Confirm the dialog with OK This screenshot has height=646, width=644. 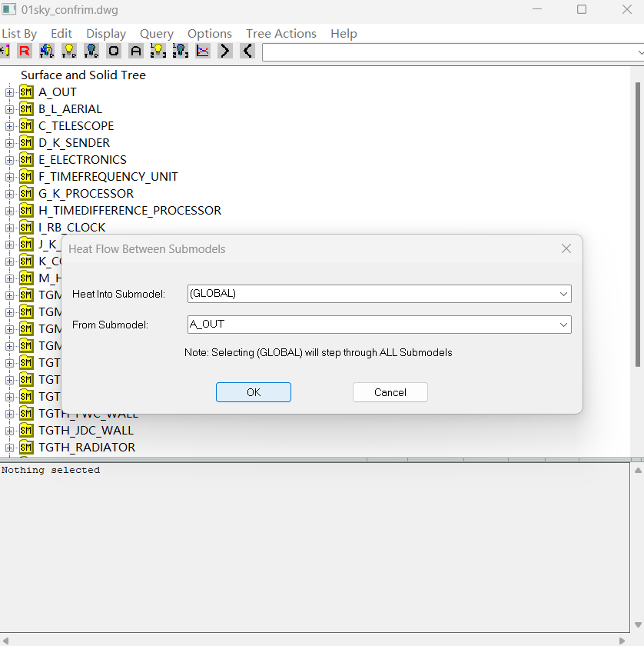[x=254, y=392]
